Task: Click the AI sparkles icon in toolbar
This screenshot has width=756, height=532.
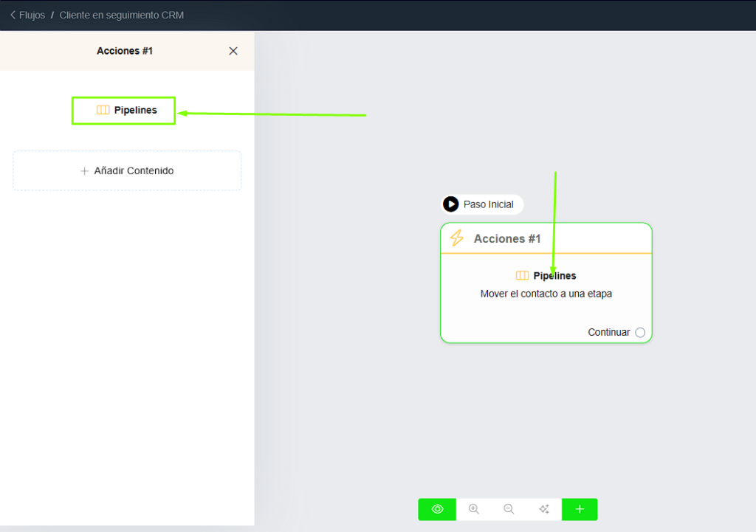Action: click(544, 509)
